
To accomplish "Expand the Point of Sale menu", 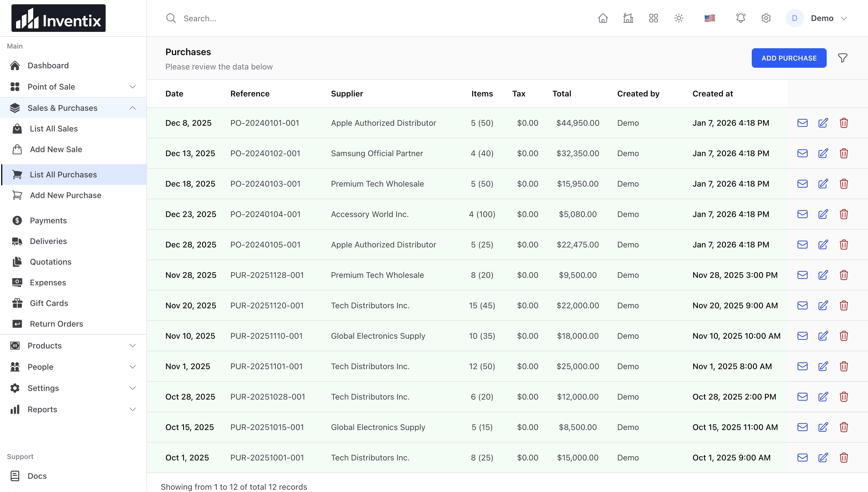I will [73, 87].
